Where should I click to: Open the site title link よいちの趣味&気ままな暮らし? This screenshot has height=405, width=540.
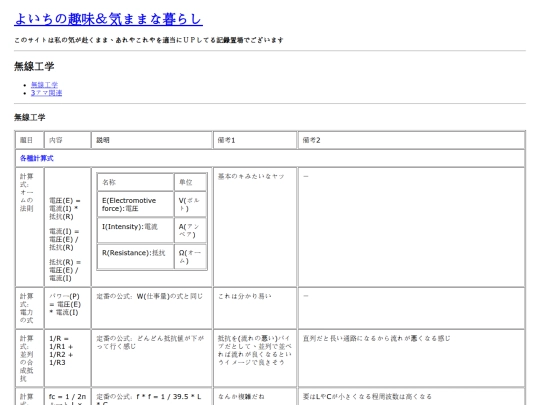108,19
